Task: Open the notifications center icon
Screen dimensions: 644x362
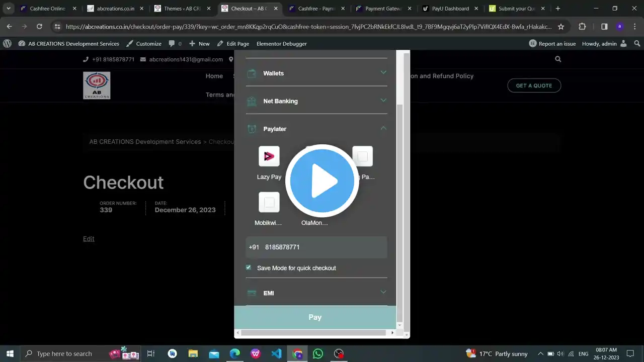Action: pyautogui.click(x=630, y=353)
